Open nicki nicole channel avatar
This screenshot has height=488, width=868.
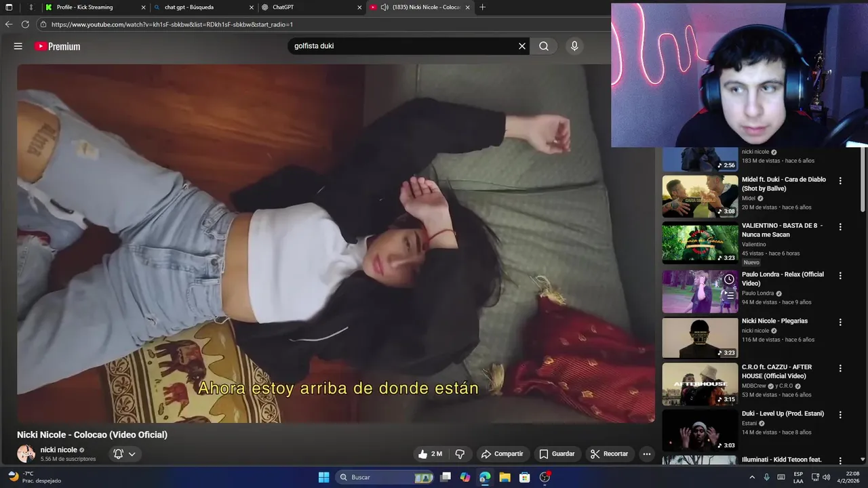(x=26, y=454)
